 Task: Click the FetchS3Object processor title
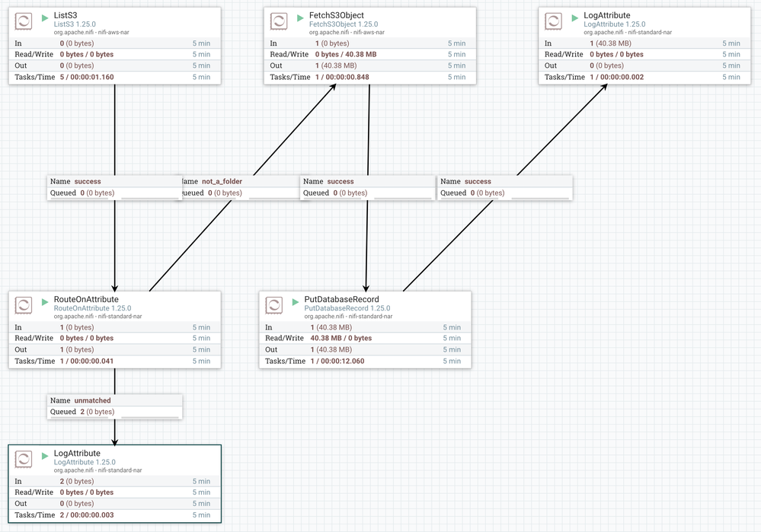click(337, 15)
